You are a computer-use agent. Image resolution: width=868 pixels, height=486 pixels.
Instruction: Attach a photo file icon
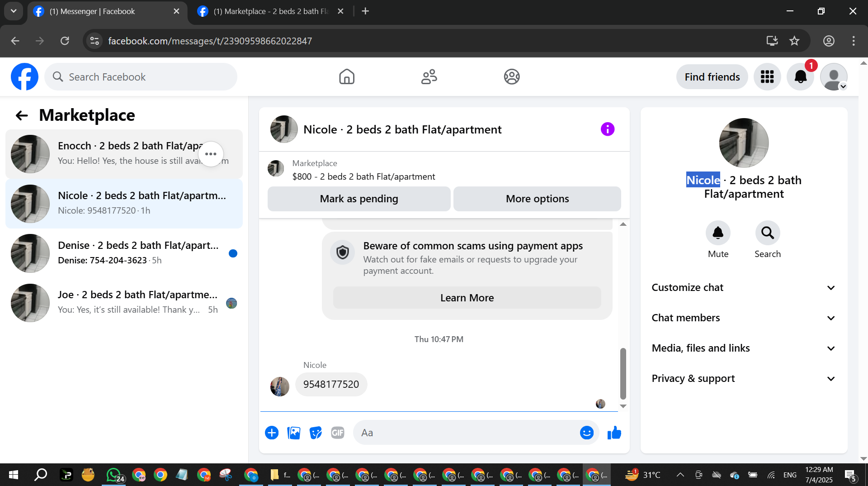(x=294, y=433)
